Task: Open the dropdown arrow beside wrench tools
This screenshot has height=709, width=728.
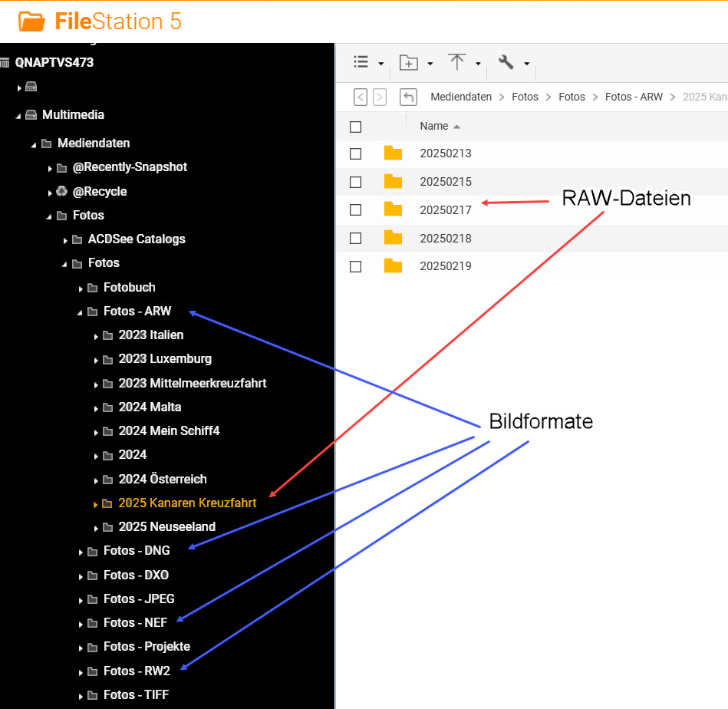Action: 526,64
